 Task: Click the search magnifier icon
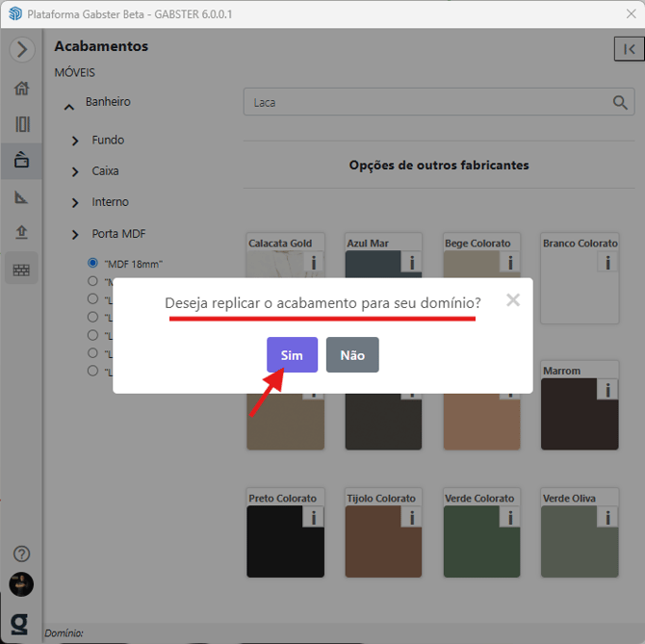coord(621,102)
